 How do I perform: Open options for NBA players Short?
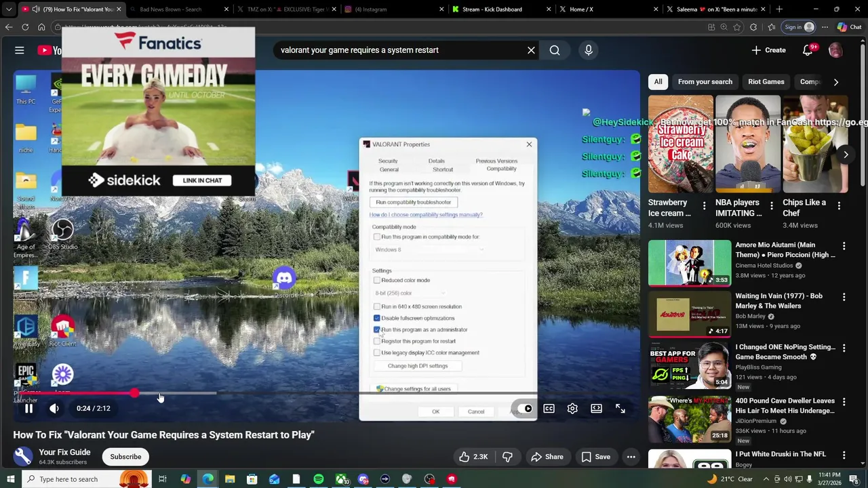771,205
